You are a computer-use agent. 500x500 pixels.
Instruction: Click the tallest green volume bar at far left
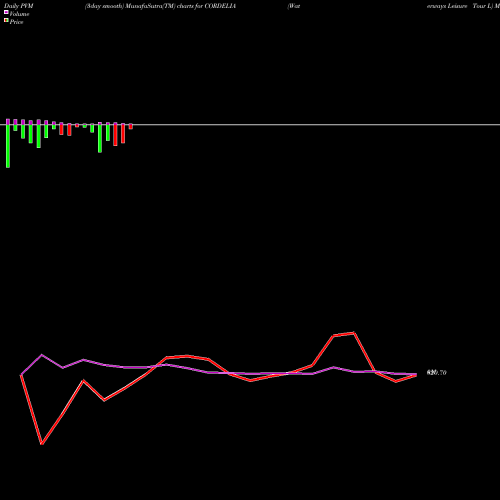point(8,146)
